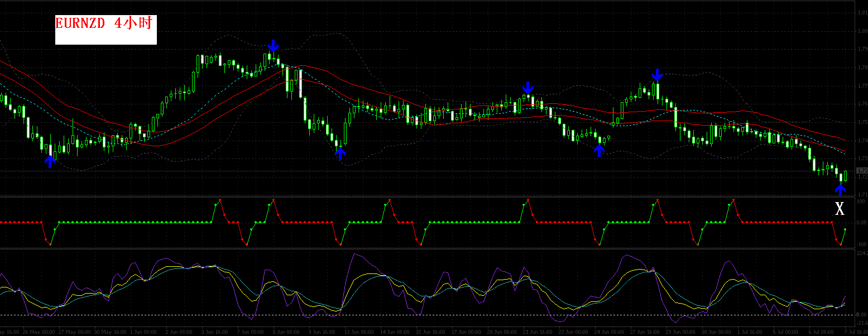Screen dimensions: 868x336
Task: Select the 9 Jun 16:00 time label
Action: click(321, 332)
